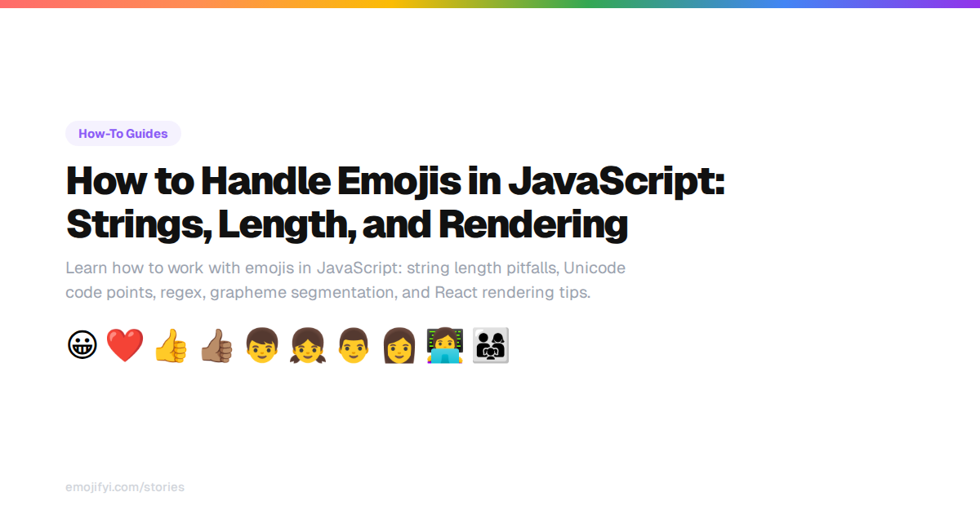Click the woman face emoji
This screenshot has width=980, height=514.
[x=399, y=346]
